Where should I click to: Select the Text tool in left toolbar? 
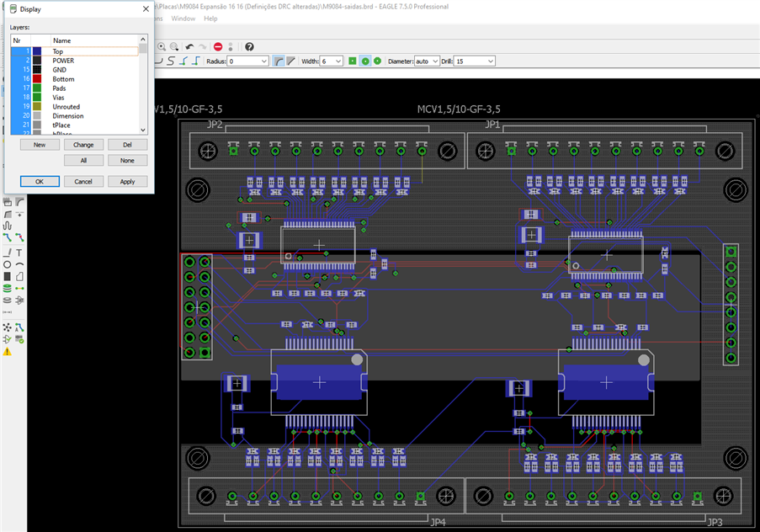[19, 253]
